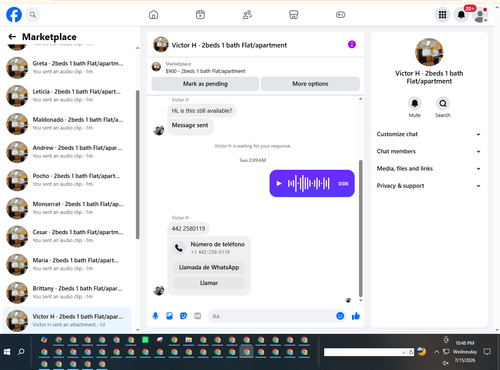Open the Brittany conversation
This screenshot has height=370, width=500.
67,292
